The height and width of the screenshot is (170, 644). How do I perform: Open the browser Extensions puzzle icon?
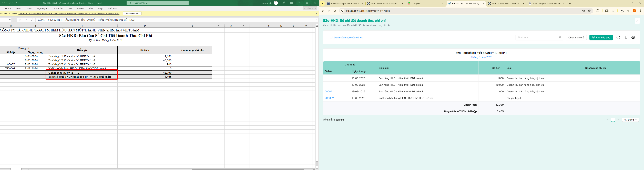point(598,11)
